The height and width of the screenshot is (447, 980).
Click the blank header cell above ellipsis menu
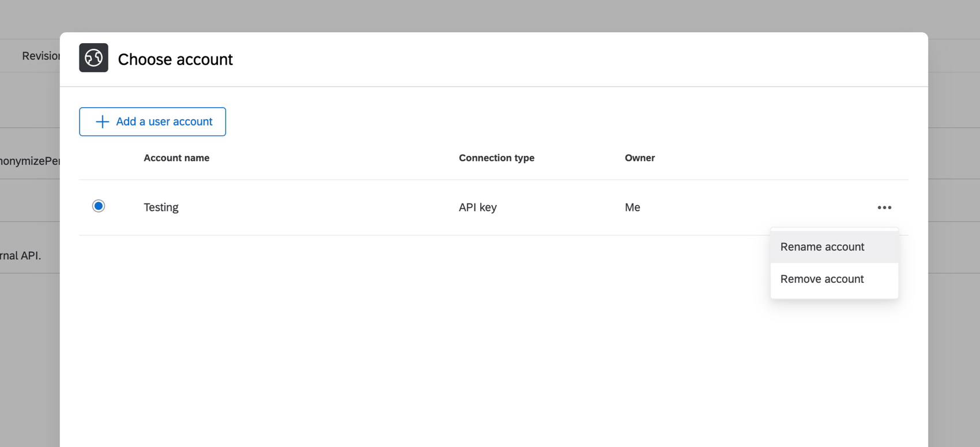click(x=884, y=158)
